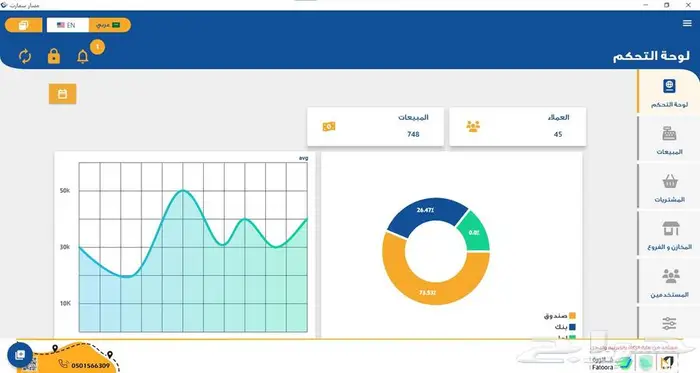Open the notifications bell

pyautogui.click(x=83, y=57)
